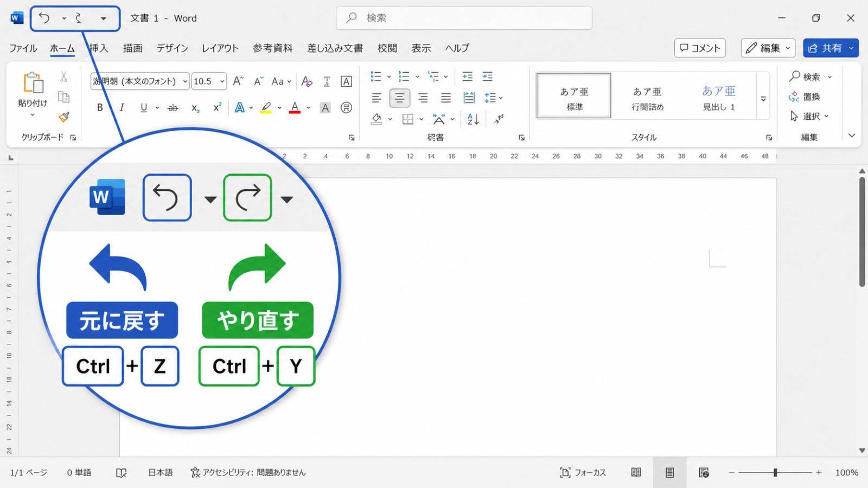
Task: Open the font name combo box
Action: tap(140, 81)
